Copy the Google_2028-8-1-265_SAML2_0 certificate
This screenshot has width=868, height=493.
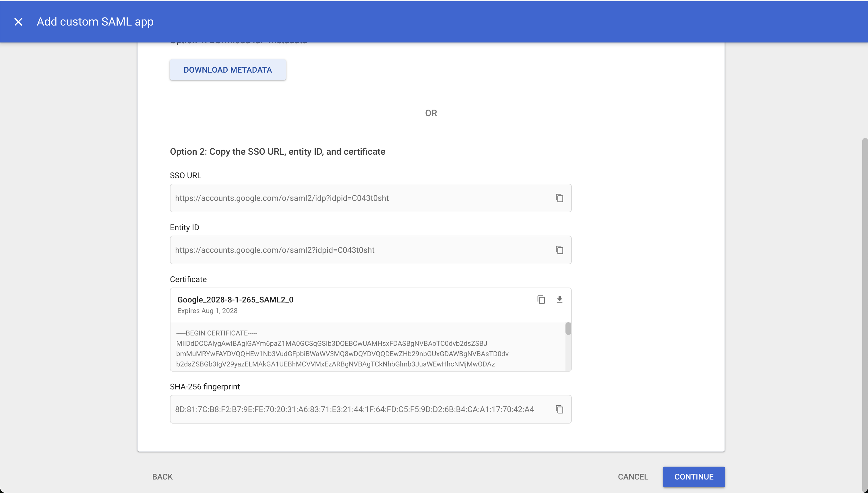pyautogui.click(x=541, y=300)
